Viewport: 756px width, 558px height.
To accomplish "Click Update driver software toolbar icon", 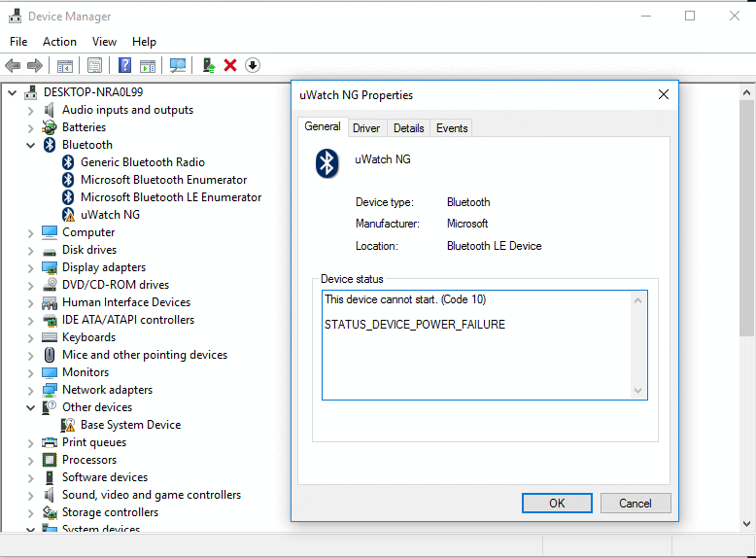I will click(208, 65).
